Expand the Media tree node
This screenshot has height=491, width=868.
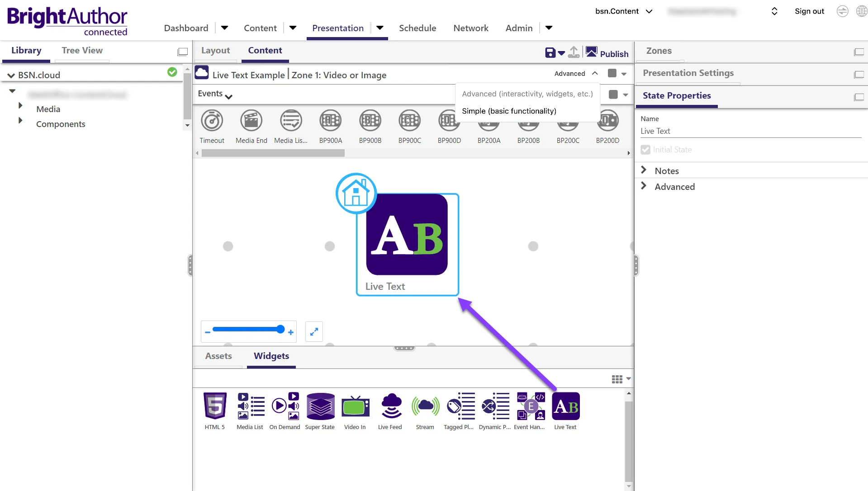click(20, 105)
